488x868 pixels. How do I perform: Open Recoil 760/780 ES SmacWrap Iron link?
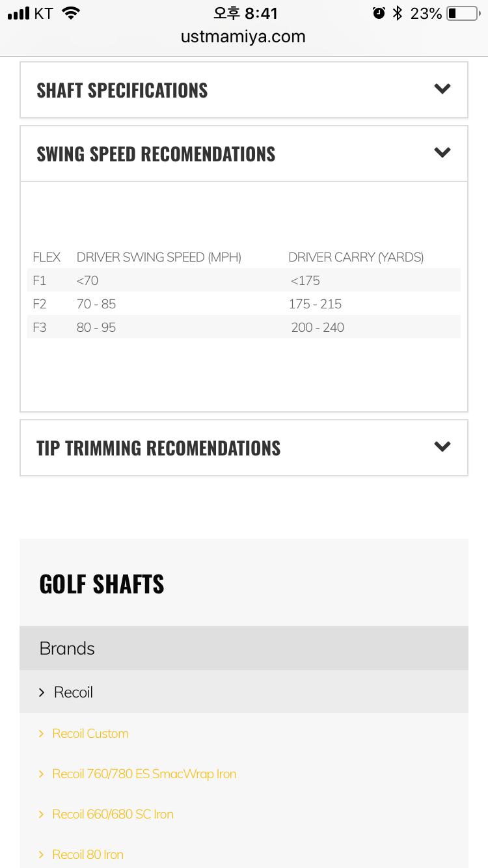pyautogui.click(x=144, y=774)
